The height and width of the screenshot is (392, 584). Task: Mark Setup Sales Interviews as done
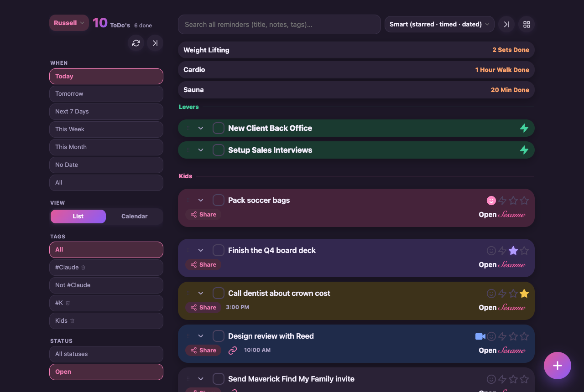219,150
